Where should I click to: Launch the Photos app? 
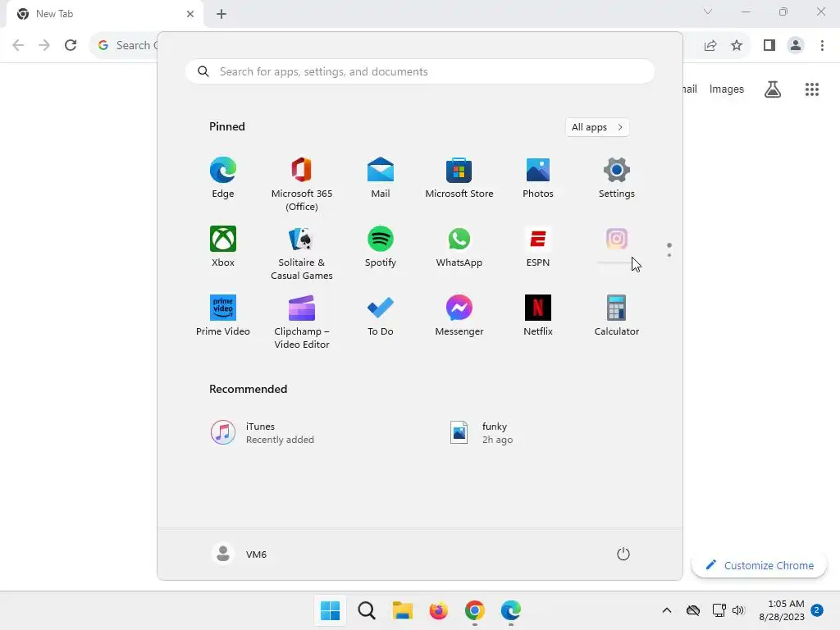click(x=538, y=178)
